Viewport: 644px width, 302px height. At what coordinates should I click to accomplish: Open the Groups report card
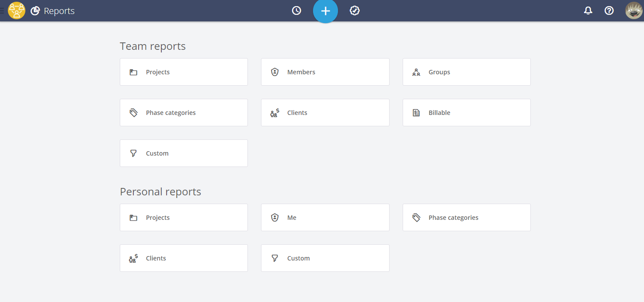[x=466, y=72]
